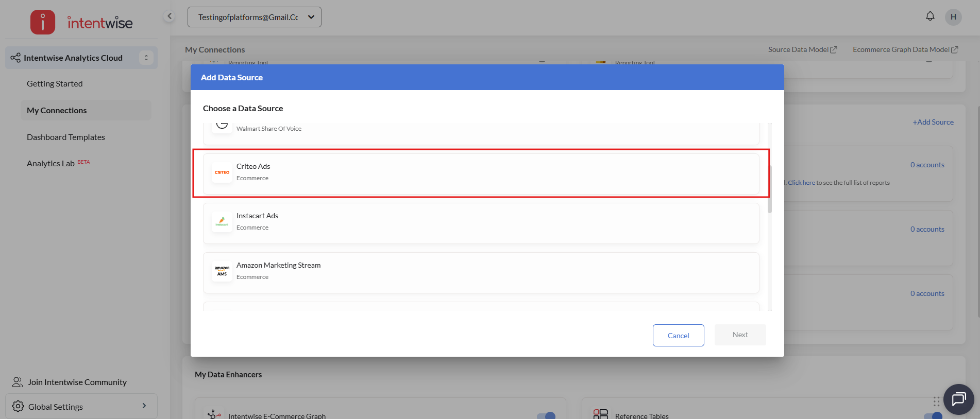Click the Intentwise logo
This screenshot has width=980, height=419.
pos(81,22)
